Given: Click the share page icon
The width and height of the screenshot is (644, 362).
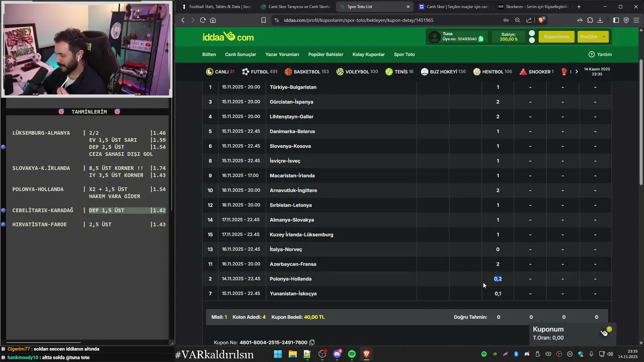Looking at the screenshot, I should [529, 20].
